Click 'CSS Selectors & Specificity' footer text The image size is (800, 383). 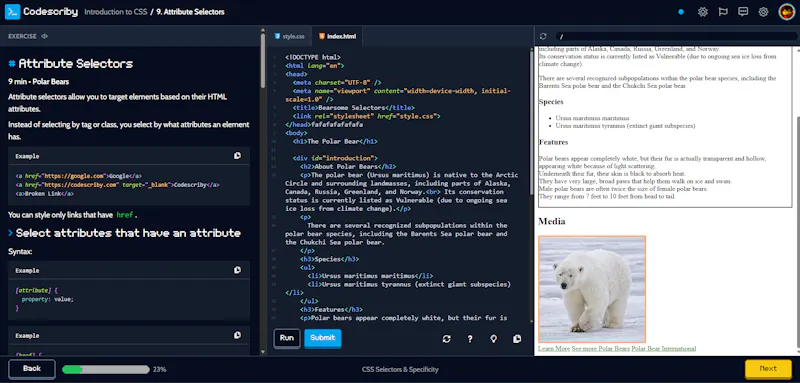point(400,369)
